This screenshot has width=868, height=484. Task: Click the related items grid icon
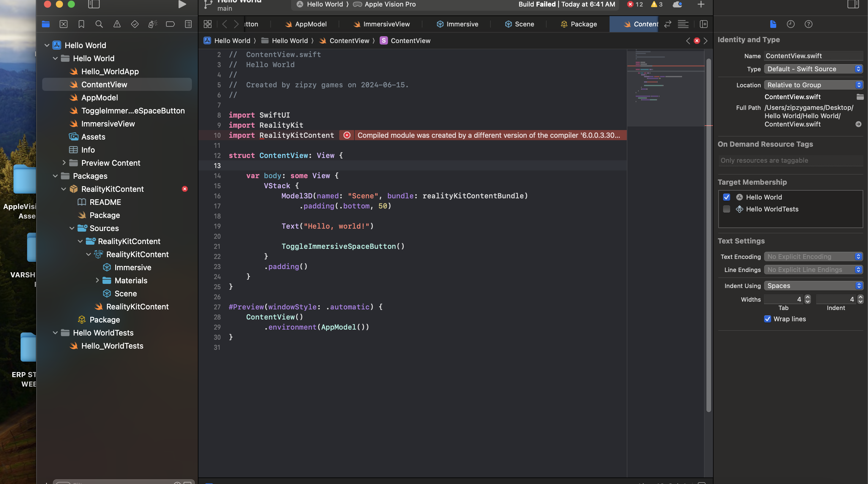click(x=208, y=24)
